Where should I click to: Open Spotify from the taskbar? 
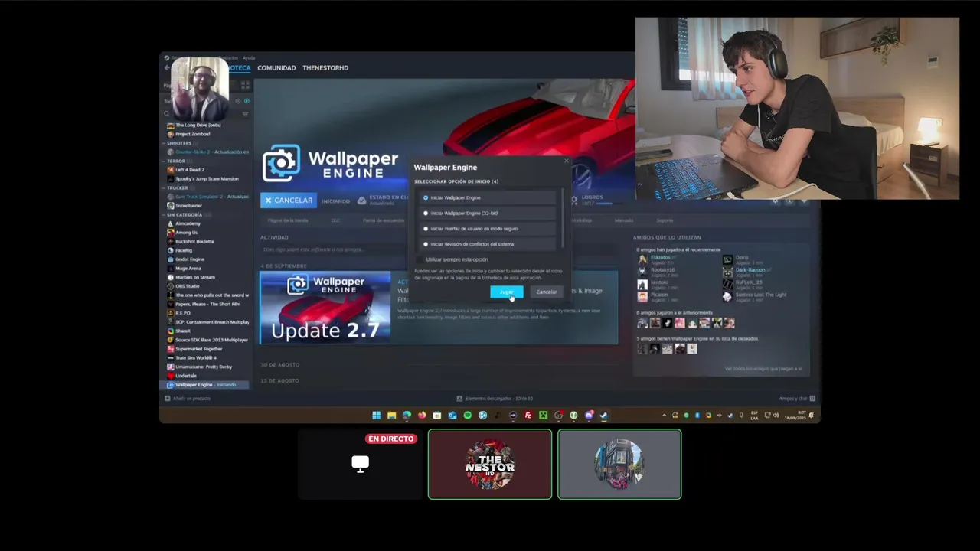point(467,416)
